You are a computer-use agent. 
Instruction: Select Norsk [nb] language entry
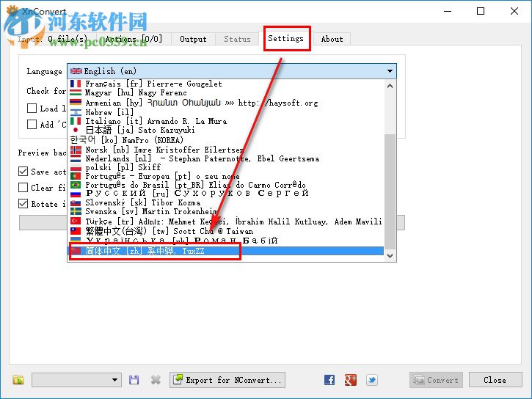coord(225,150)
